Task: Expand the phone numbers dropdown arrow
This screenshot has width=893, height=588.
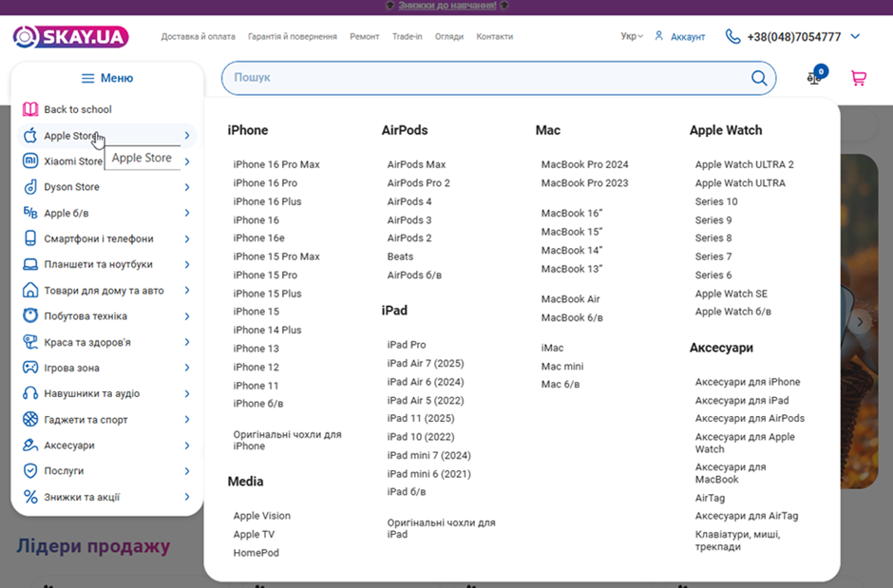Action: 855,36
